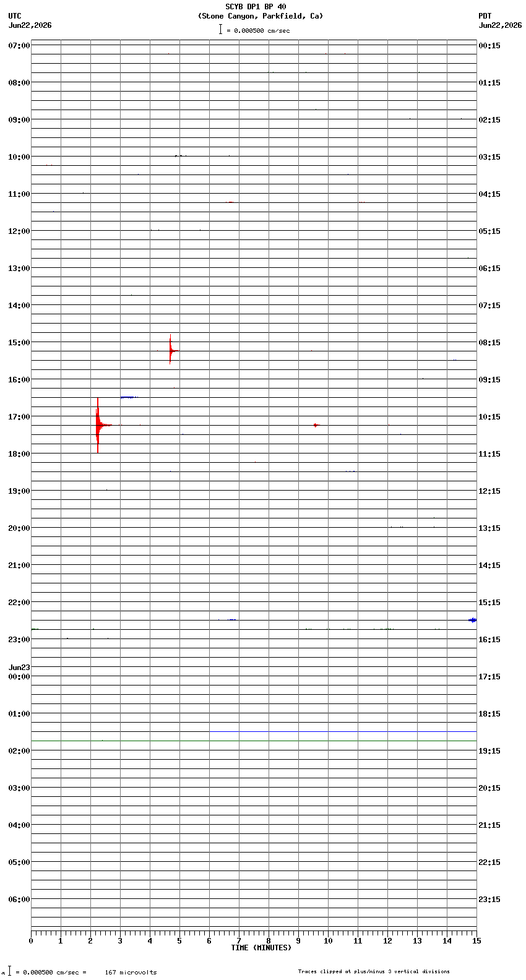526x980 pixels.
Task: Click the '00:15' PDT time label
Action: tap(489, 46)
